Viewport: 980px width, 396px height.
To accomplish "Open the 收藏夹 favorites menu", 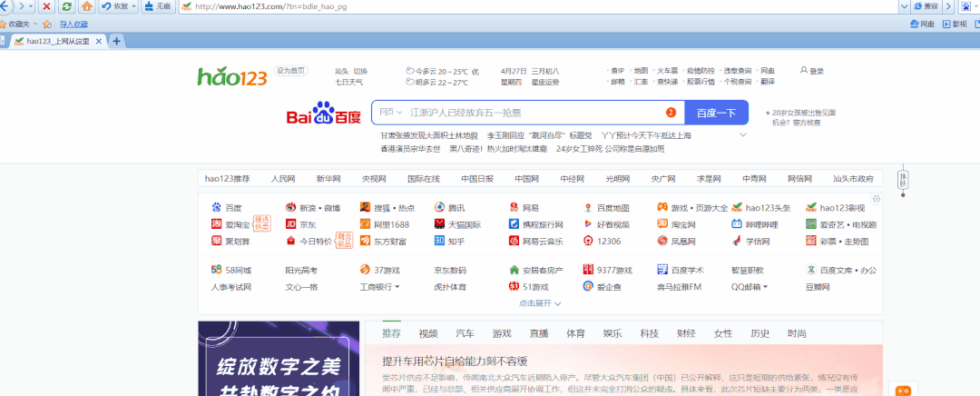I will coord(19,24).
